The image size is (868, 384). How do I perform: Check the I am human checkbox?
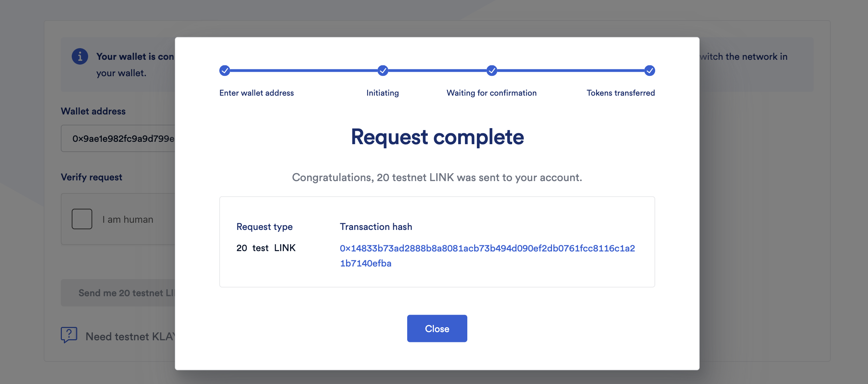coord(82,219)
